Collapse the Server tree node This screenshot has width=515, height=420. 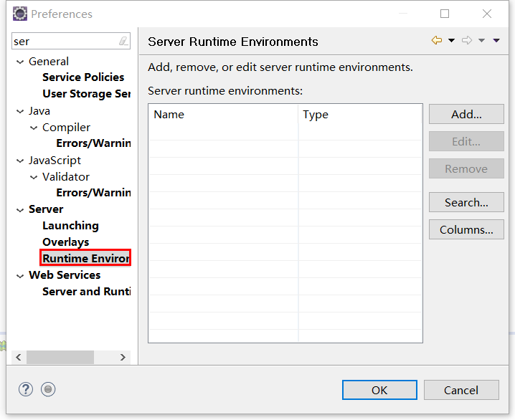click(x=20, y=209)
